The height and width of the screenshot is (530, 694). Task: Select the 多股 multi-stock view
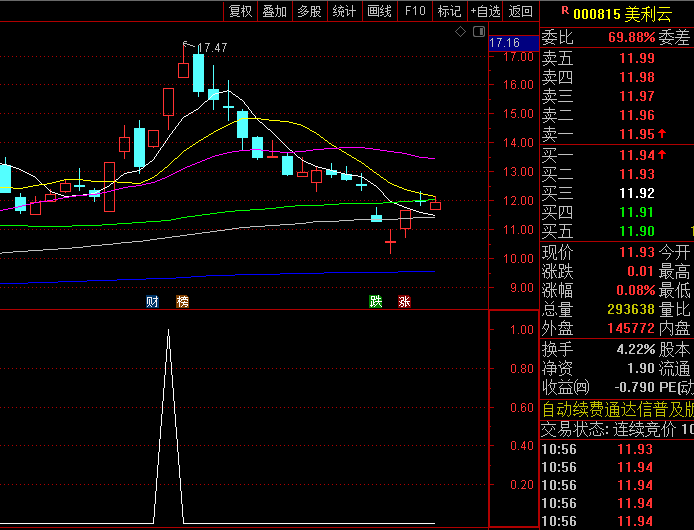tap(309, 12)
